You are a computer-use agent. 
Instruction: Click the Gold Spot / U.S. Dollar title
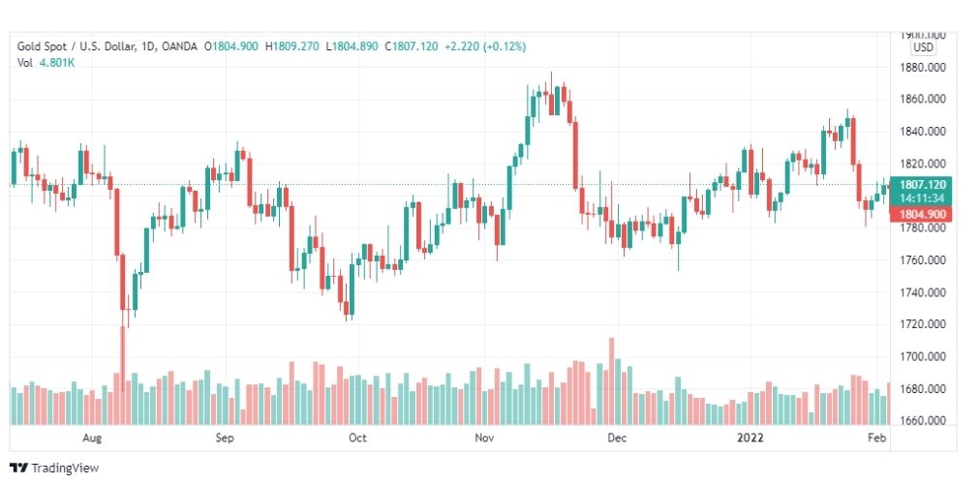click(77, 46)
